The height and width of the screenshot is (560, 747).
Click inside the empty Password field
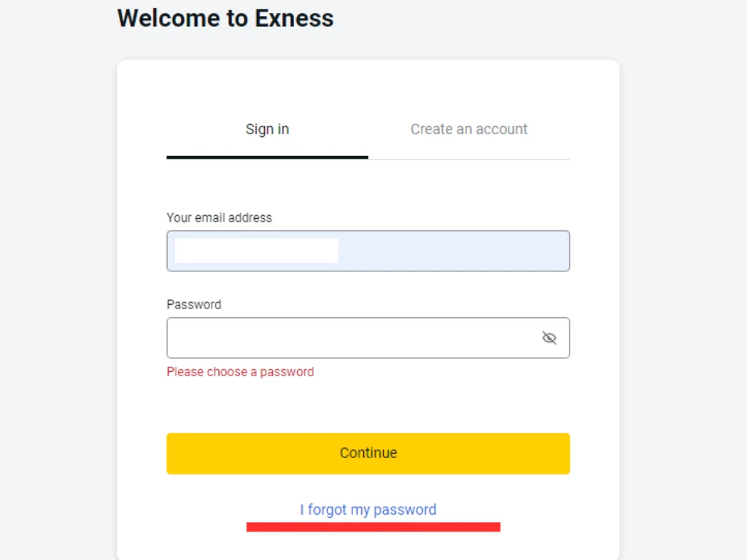pos(350,338)
